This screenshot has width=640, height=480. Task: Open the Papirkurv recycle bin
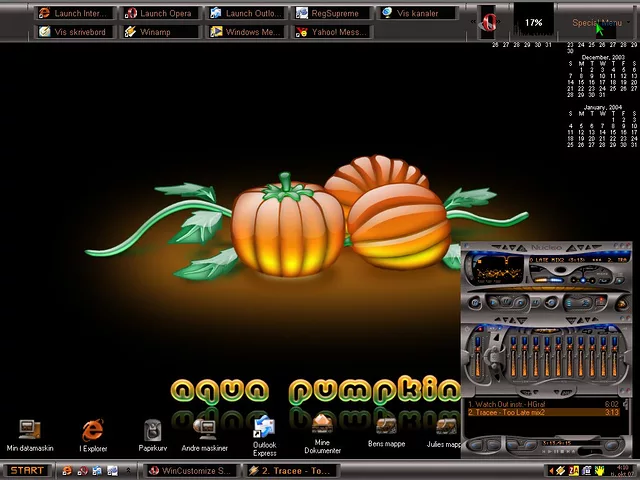click(x=152, y=430)
